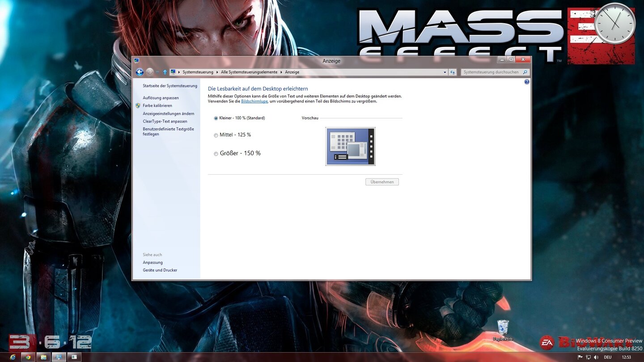644x362 pixels.
Task: Refresh the Anzeige page
Action: pos(453,72)
